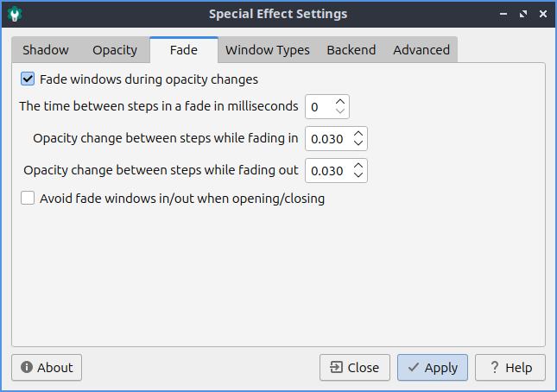Disable Fade windows during opacity changes
557x392 pixels.
tap(28, 79)
